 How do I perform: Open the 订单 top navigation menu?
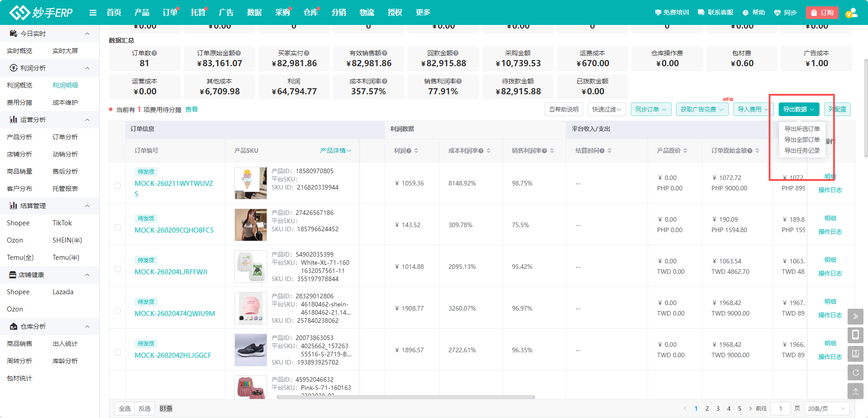tap(170, 13)
